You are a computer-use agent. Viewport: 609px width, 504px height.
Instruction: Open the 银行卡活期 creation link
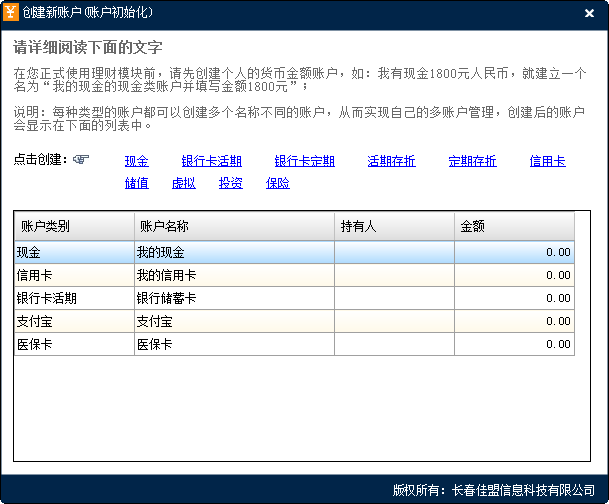pos(212,161)
